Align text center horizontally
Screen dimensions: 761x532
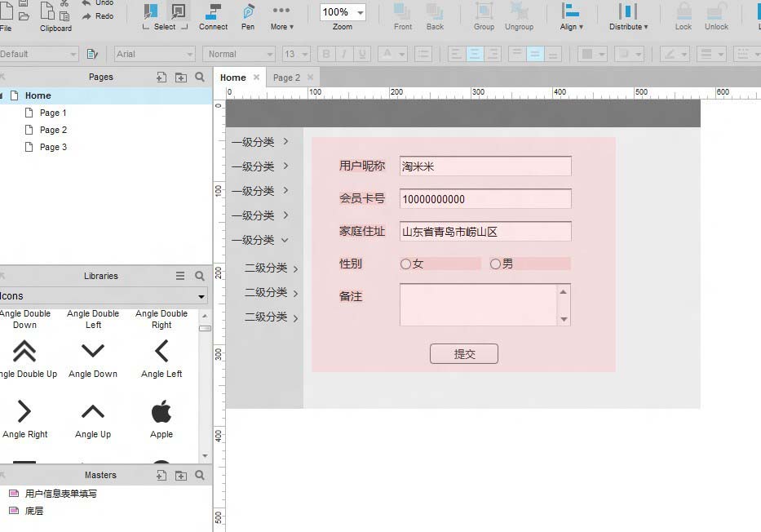click(x=474, y=54)
